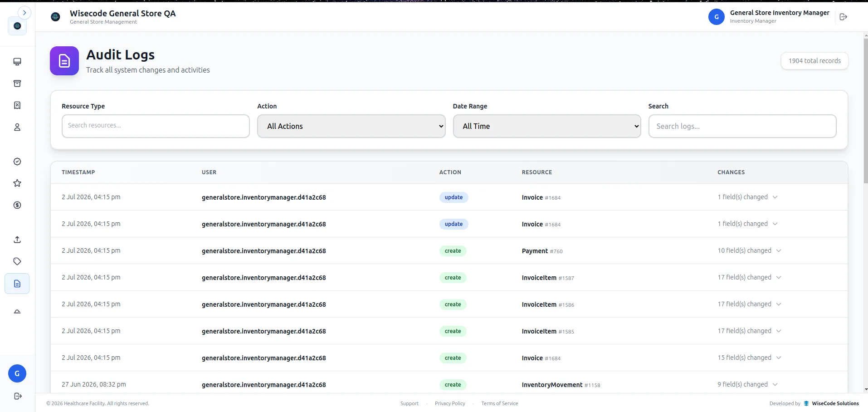Viewport: 868px width, 412px height.
Task: Click the purple Audit Logs page icon
Action: pos(64,61)
